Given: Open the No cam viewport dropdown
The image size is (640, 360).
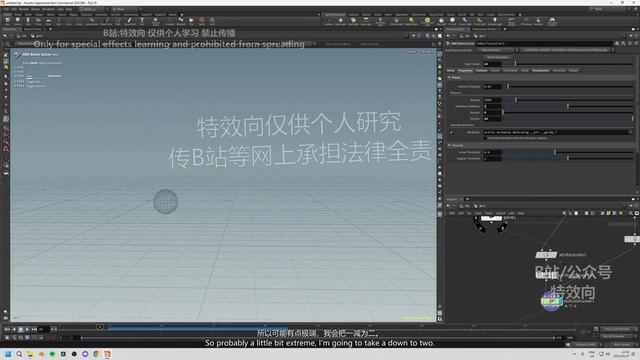Looking at the screenshot, I should pyautogui.click(x=427, y=52).
